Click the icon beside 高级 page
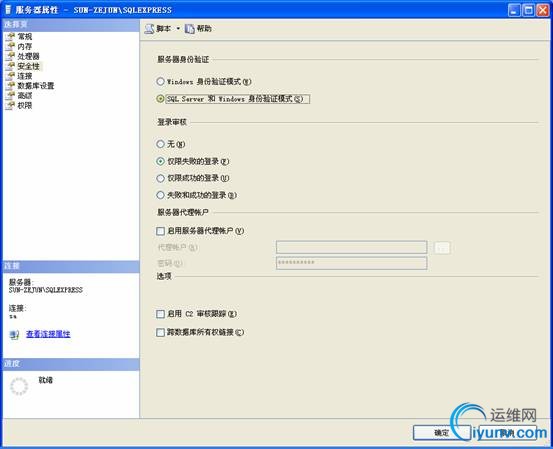The width and height of the screenshot is (553, 449). (x=11, y=96)
